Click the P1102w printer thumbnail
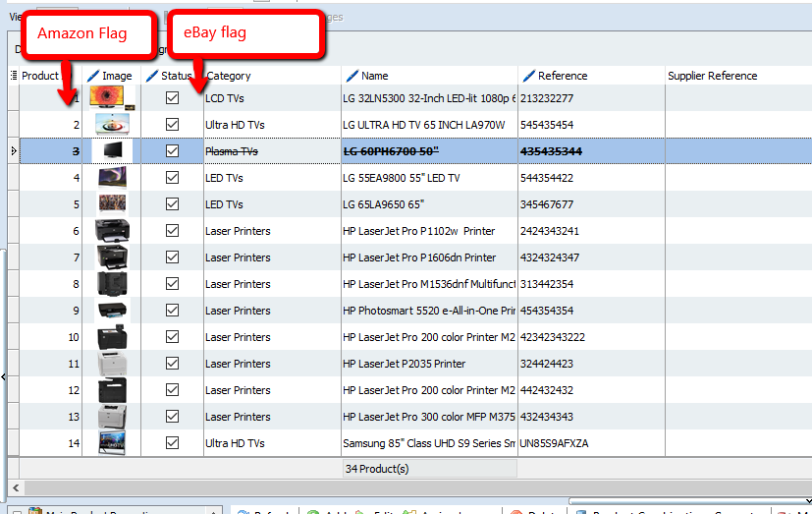This screenshot has width=812, height=514. tap(112, 231)
